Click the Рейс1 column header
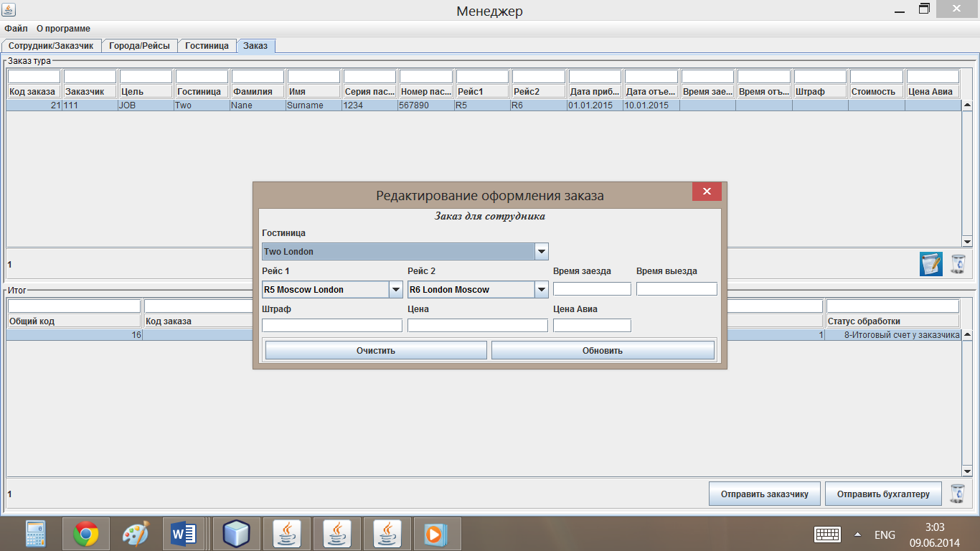The height and width of the screenshot is (551, 980). (483, 92)
